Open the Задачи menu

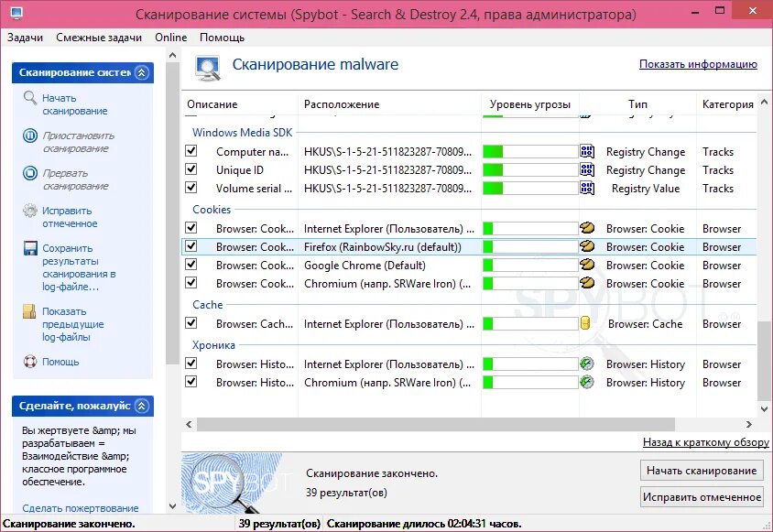coord(25,38)
